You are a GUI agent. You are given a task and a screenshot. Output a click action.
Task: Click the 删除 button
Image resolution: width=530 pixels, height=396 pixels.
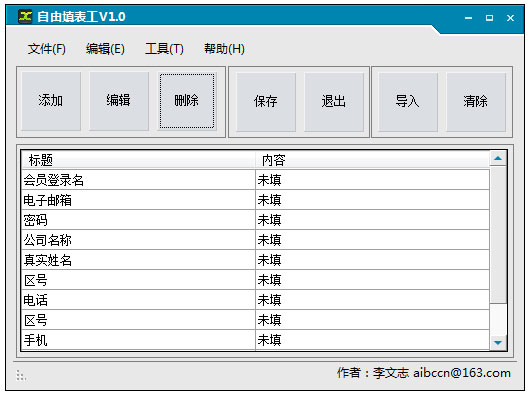187,101
